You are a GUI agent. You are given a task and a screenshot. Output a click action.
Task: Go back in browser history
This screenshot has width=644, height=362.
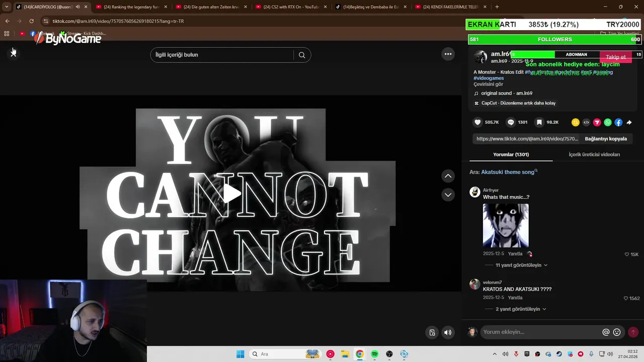pyautogui.click(x=7, y=21)
